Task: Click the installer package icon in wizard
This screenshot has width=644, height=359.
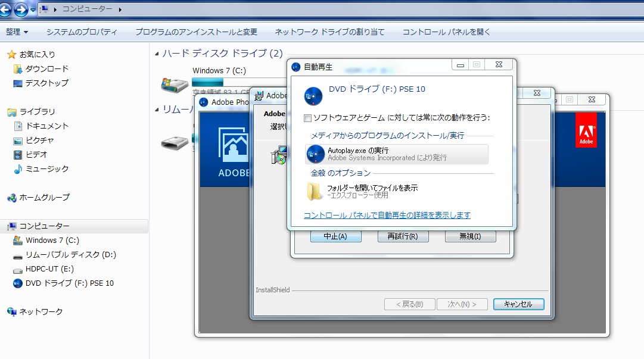Action: 278,155
